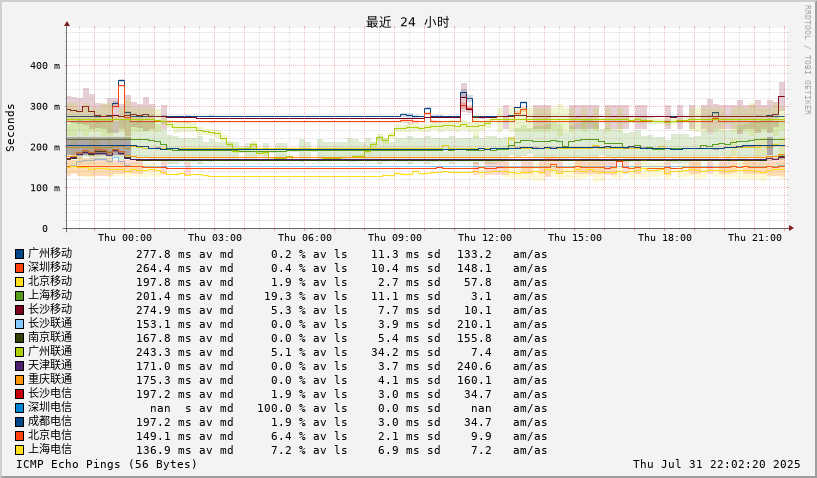817x478 pixels.
Task: Click the 北京移动 legend color swatch
Action: click(x=19, y=282)
